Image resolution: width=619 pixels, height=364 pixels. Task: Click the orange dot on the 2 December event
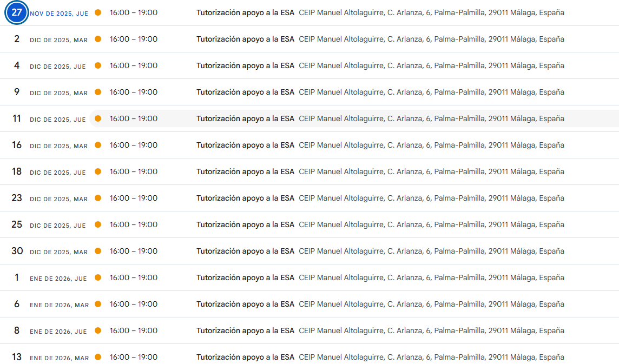click(98, 39)
